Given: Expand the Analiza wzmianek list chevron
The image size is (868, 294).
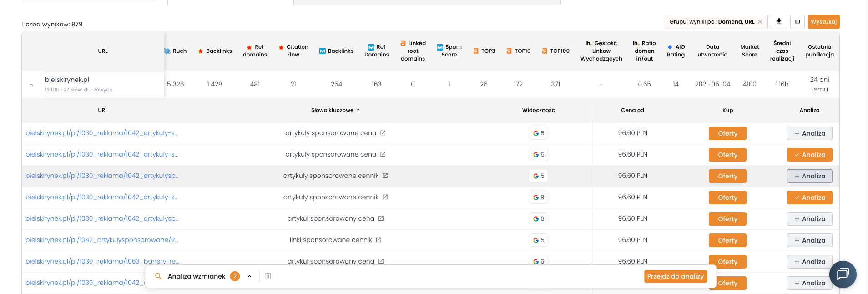Looking at the screenshot, I should [249, 276].
